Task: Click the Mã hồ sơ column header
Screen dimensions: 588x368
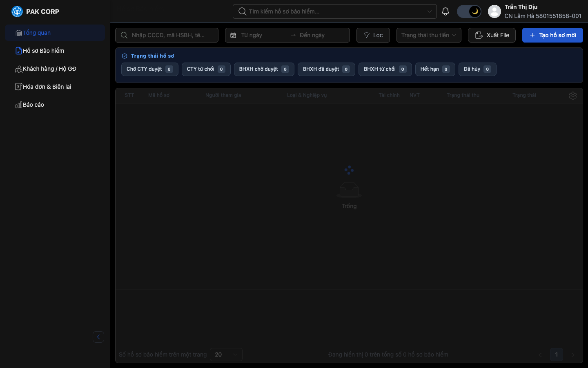Action: click(x=159, y=95)
